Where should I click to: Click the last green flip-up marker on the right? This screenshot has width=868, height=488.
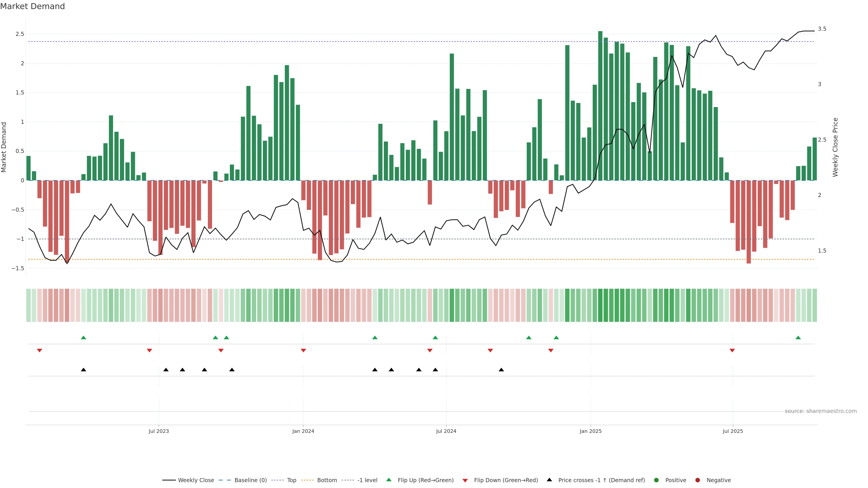pos(798,338)
